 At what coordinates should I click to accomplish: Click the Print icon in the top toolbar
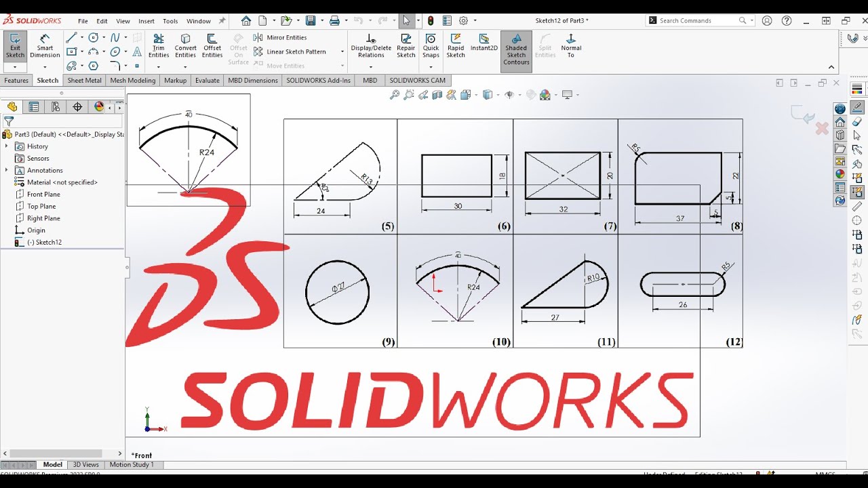(334, 20)
